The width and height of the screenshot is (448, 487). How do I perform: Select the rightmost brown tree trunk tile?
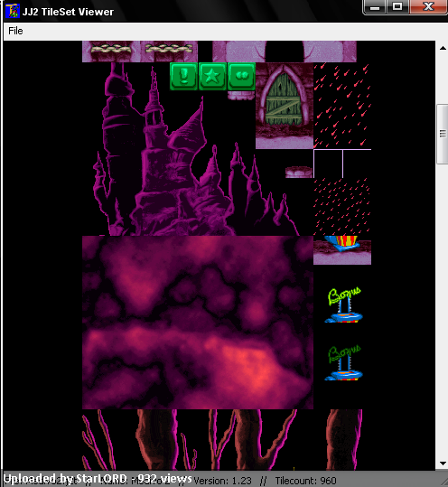pyautogui.click(x=344, y=439)
